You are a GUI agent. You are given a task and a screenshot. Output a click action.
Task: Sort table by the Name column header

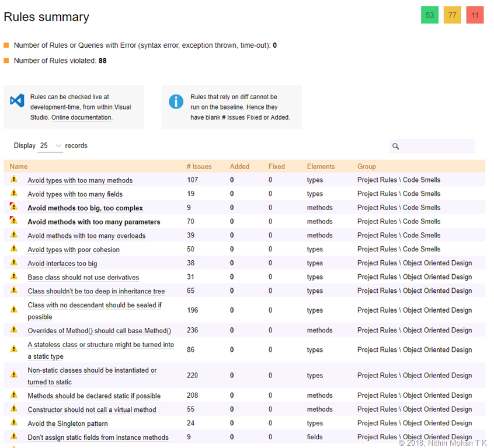coord(19,166)
